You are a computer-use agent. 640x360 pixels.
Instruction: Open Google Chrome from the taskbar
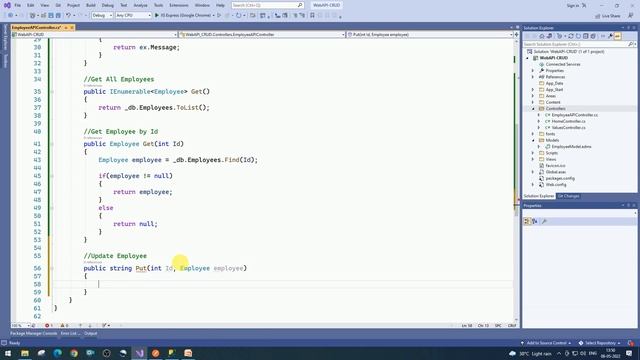coord(74,353)
